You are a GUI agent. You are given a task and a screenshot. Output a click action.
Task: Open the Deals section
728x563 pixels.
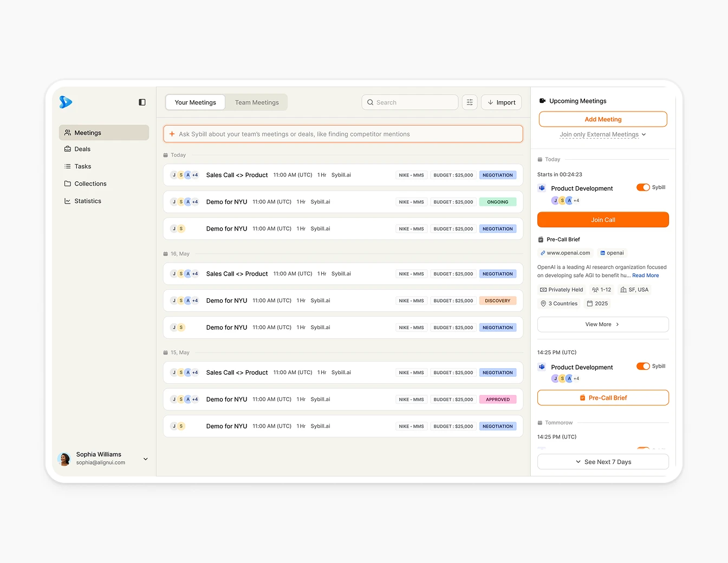point(82,149)
